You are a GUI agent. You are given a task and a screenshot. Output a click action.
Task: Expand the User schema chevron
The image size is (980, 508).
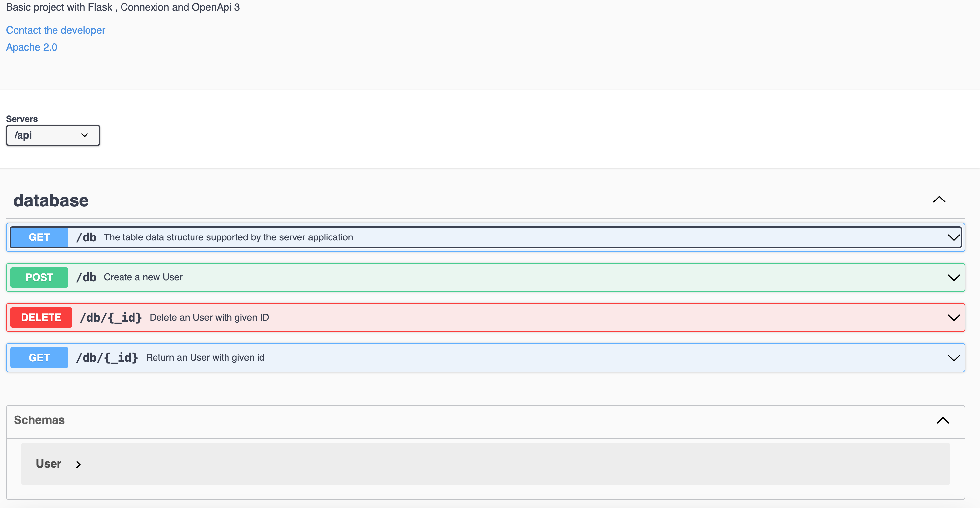point(78,465)
